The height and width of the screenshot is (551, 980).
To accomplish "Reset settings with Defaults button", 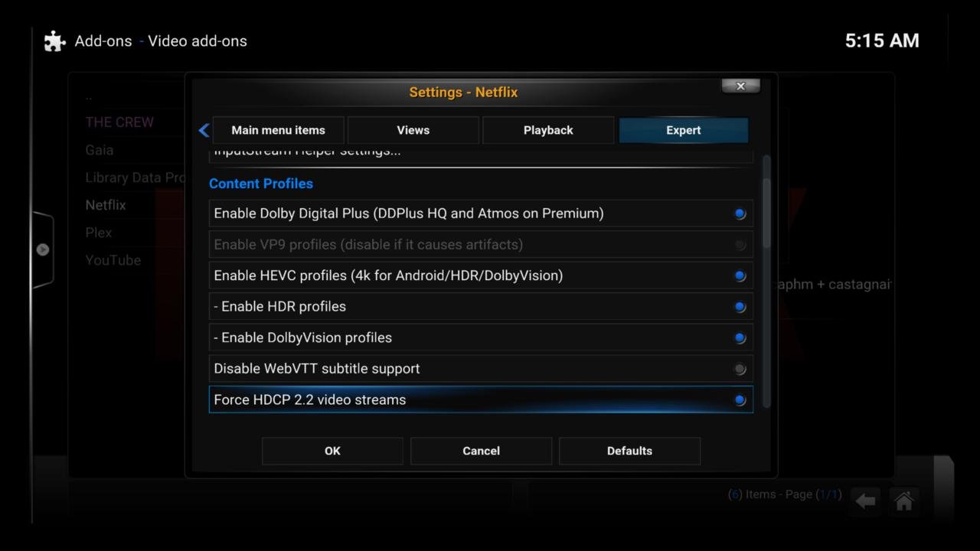I will [629, 451].
